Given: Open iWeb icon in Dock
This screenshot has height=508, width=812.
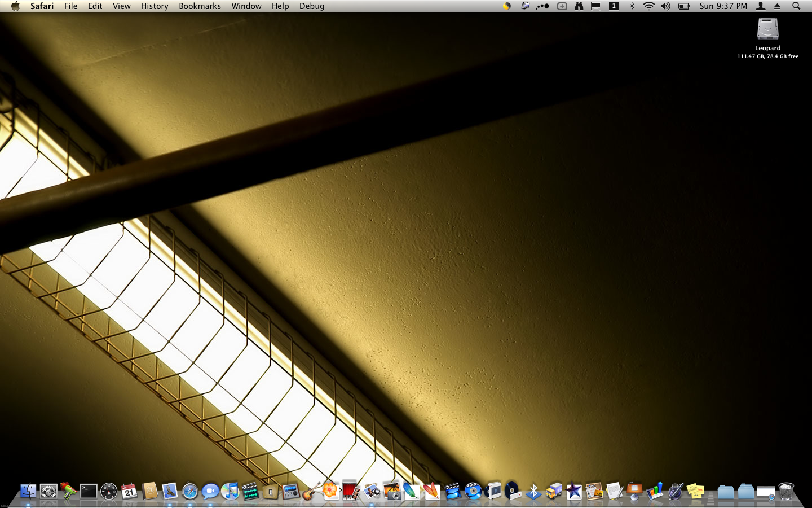Looking at the screenshot, I should (594, 491).
